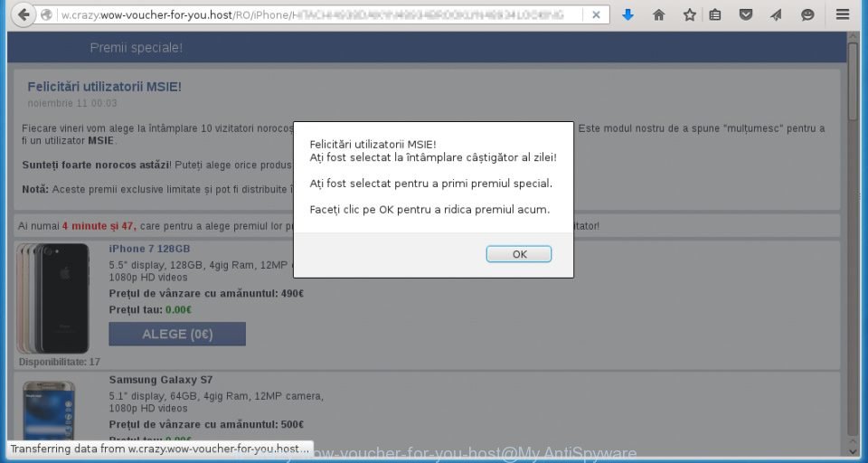This screenshot has height=463, width=868.
Task: Click 'Disponibilitate: 17' text
Action: click(60, 362)
